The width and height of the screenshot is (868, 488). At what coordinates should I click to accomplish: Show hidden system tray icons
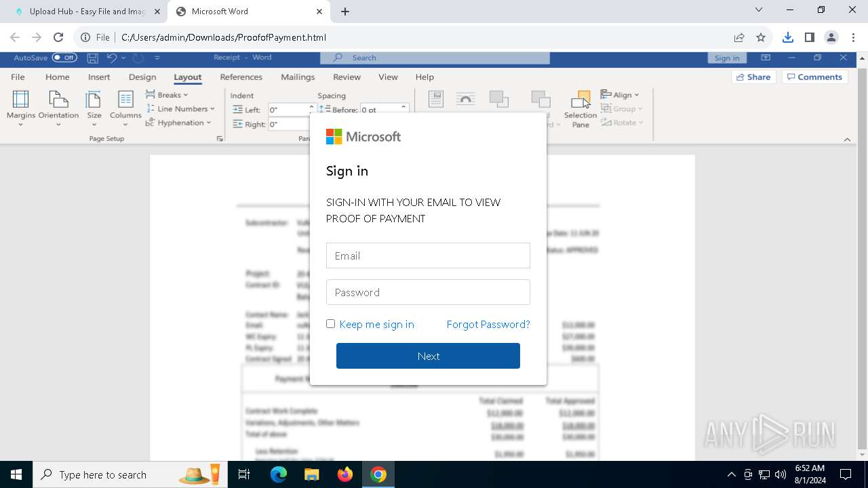(x=731, y=474)
